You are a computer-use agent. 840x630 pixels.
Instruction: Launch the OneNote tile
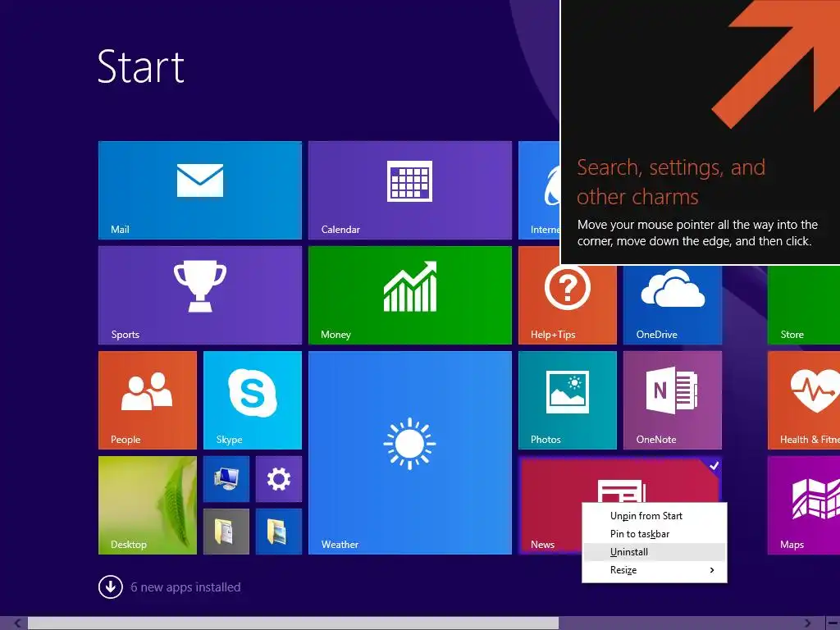coord(673,400)
